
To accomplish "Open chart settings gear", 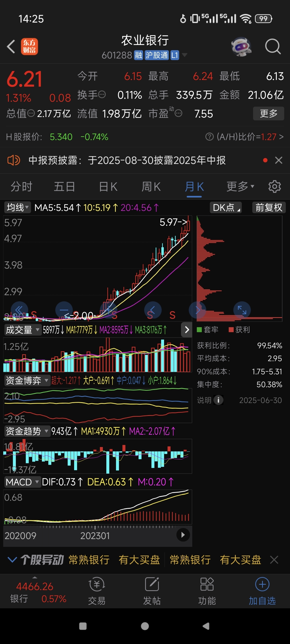I will point(274,186).
